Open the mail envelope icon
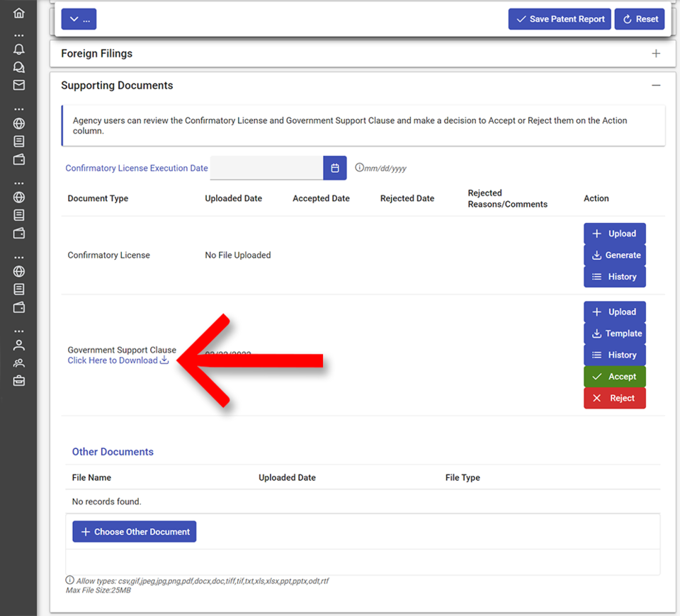 (19, 85)
